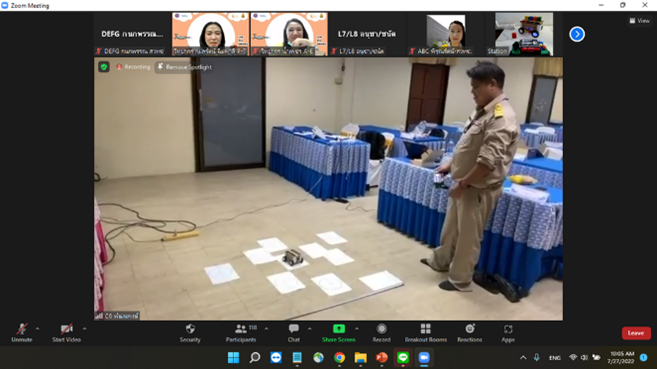
Task: Click the red Leave button
Action: click(636, 333)
